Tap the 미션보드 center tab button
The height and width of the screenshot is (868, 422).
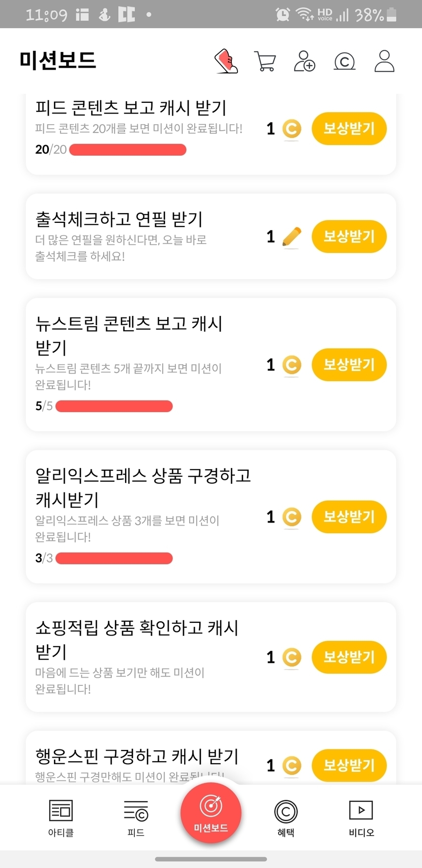tap(211, 813)
